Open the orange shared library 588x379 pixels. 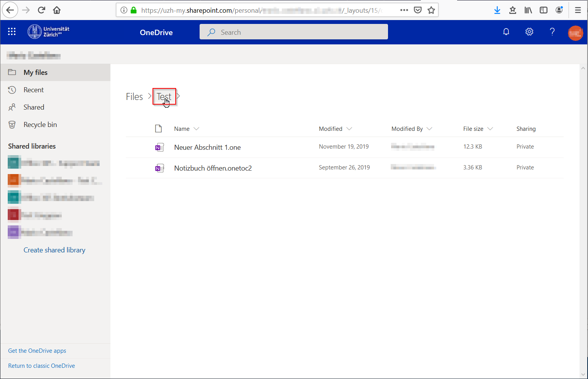55,180
